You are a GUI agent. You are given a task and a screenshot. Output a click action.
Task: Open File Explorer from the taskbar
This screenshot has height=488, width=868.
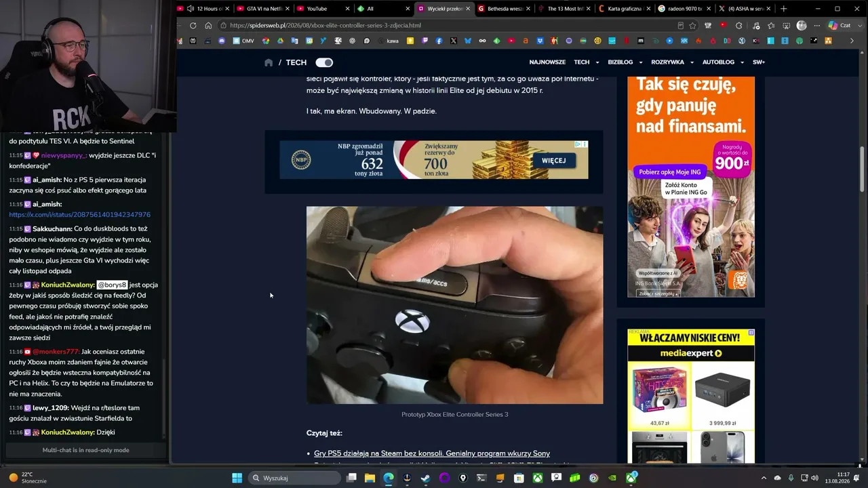click(370, 478)
